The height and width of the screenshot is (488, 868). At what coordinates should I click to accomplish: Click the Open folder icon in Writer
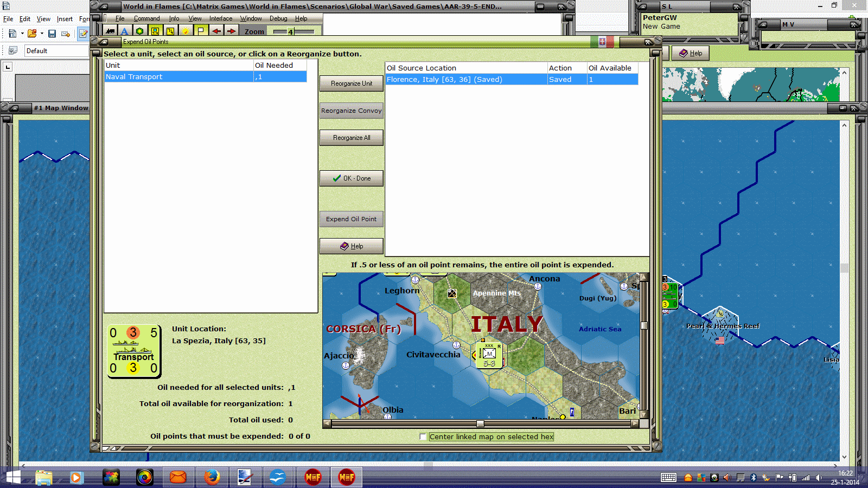click(32, 34)
